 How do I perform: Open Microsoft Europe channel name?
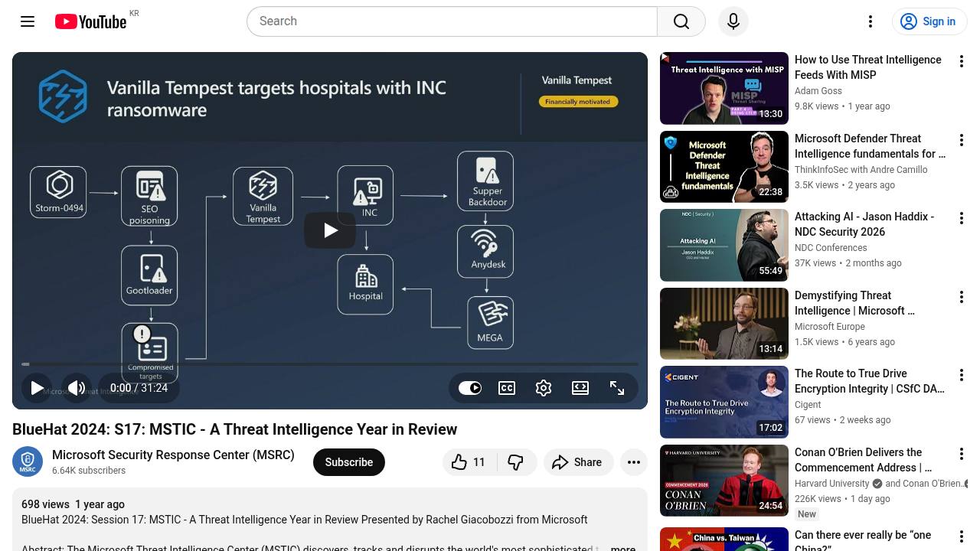point(830,327)
